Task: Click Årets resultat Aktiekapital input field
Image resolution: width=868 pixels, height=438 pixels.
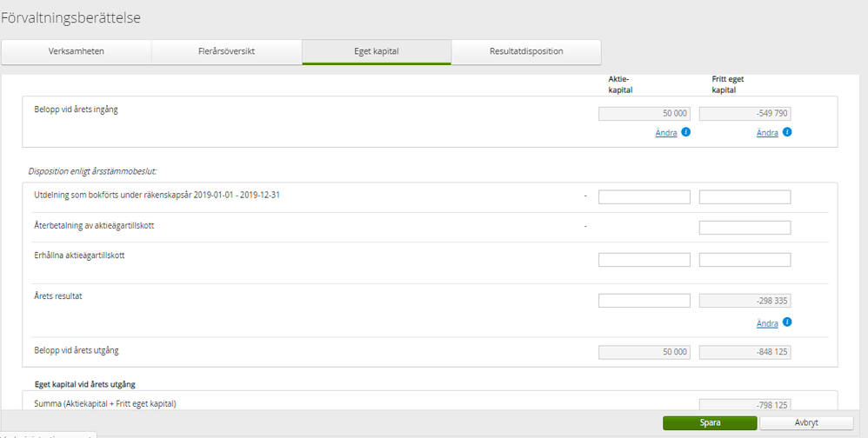Action: (x=644, y=301)
